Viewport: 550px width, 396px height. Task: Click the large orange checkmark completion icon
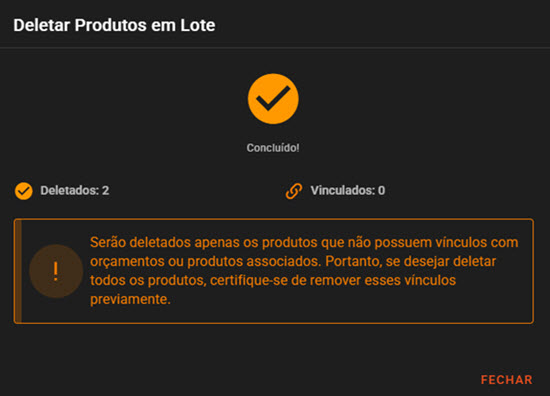click(x=273, y=99)
